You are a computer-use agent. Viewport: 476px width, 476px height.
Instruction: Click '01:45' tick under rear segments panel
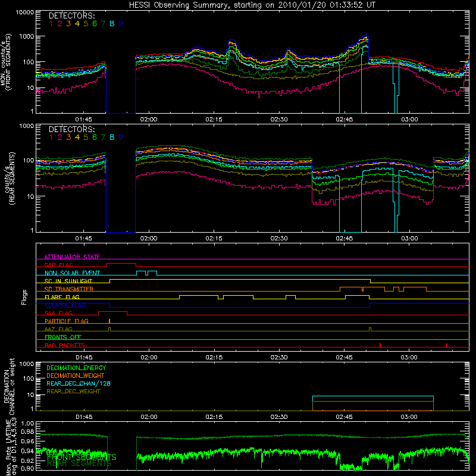[83, 239]
